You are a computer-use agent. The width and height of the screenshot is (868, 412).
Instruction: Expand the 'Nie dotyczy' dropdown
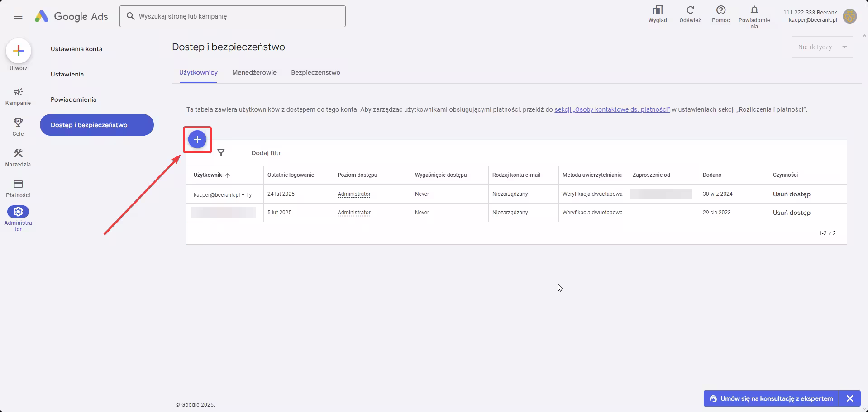coord(822,47)
